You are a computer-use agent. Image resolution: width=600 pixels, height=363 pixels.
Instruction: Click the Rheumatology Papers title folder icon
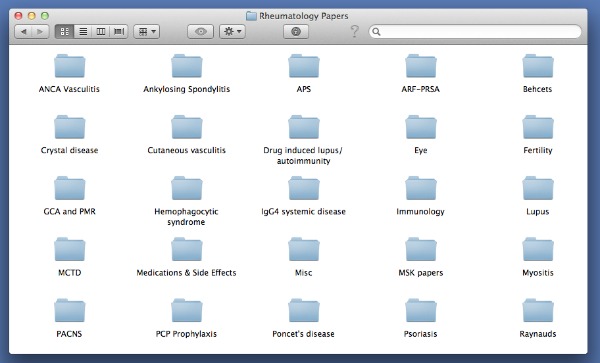(x=251, y=16)
